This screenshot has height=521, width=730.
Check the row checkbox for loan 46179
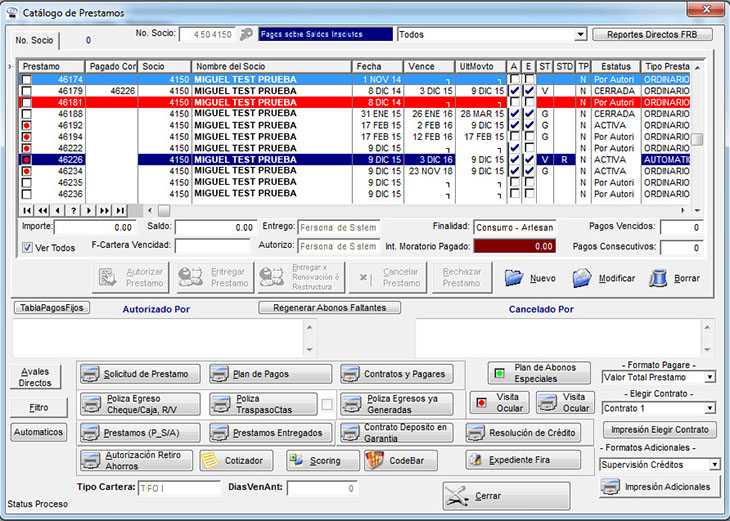tap(26, 90)
